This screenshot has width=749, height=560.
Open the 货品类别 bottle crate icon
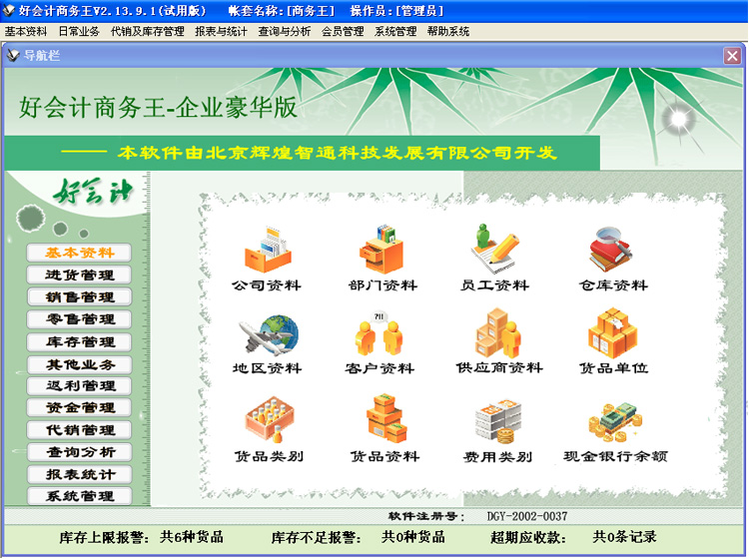(x=270, y=419)
